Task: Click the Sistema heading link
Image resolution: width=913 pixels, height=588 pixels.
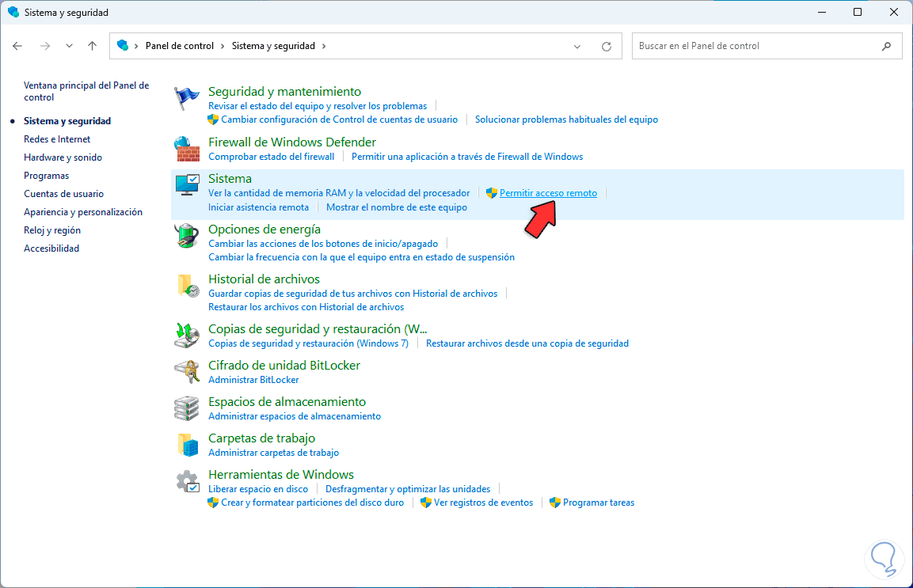Action: 230,179
